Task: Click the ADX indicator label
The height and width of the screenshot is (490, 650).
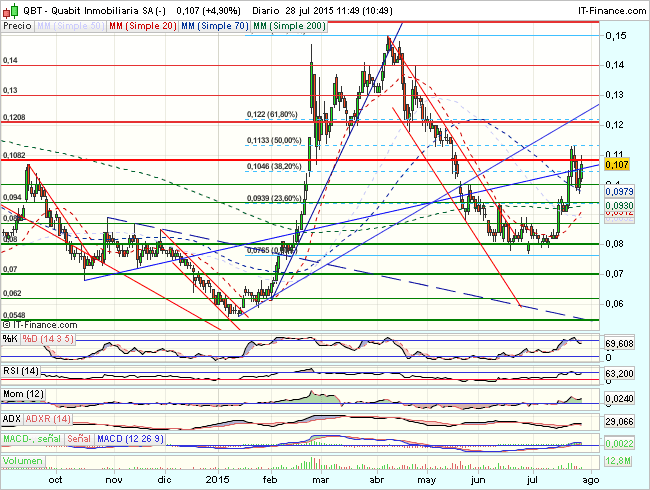Action: tap(11, 419)
